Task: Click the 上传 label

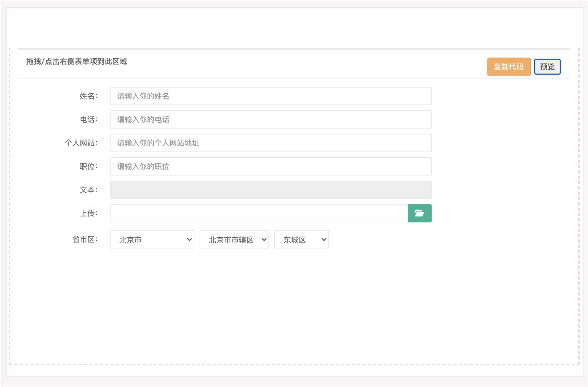Action: tap(88, 213)
